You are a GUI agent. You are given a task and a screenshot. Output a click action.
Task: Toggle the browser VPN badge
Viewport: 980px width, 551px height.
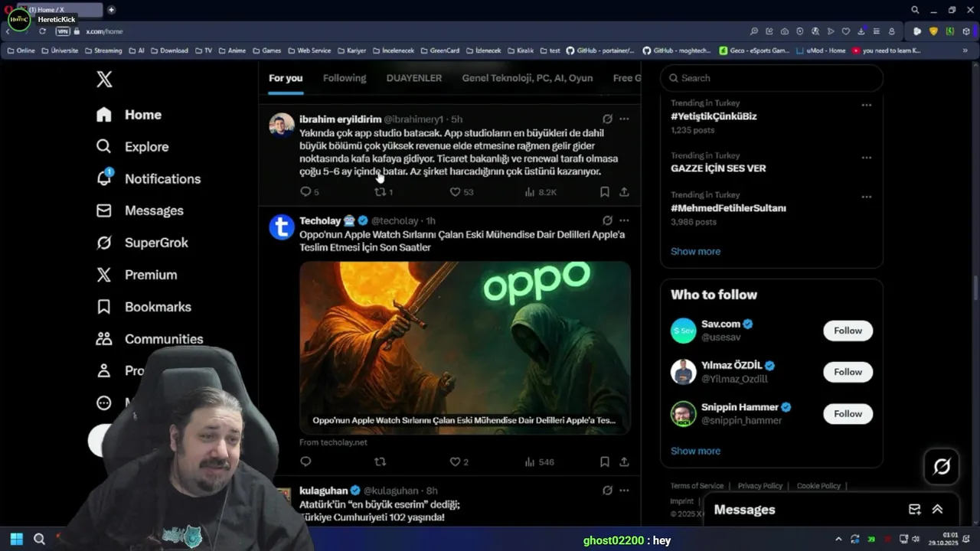pyautogui.click(x=63, y=31)
